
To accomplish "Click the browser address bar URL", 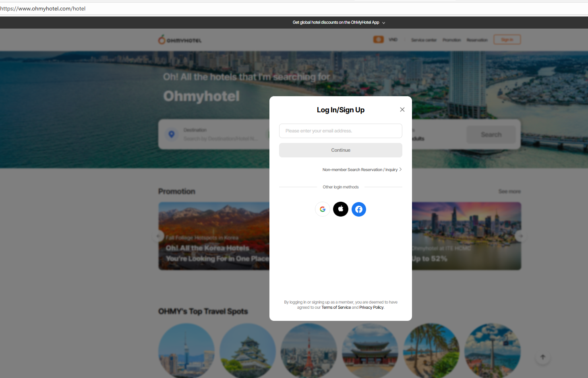I will pos(43,8).
